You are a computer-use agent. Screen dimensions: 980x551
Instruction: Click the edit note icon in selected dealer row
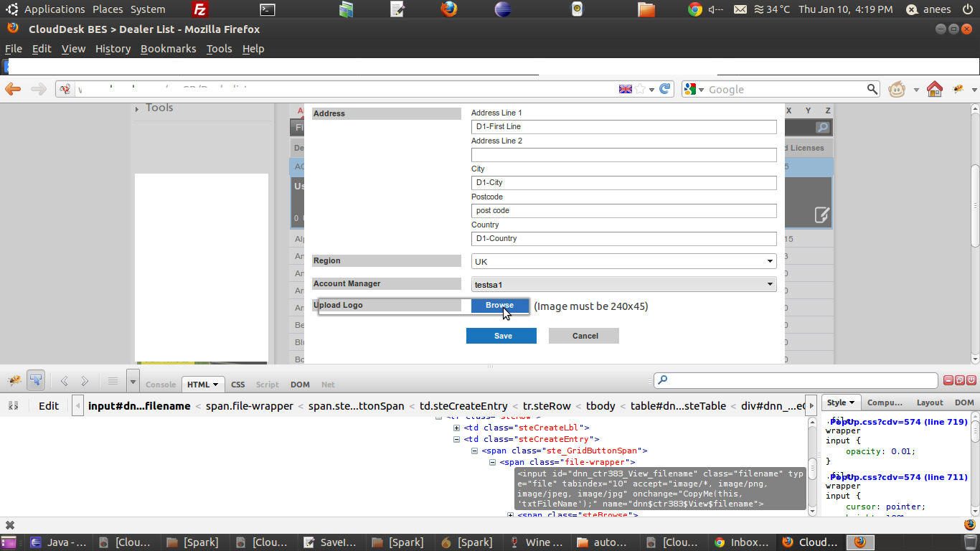[x=822, y=214]
